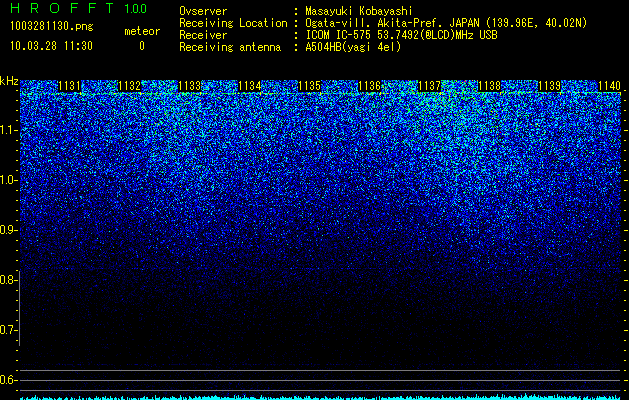Click the 1132 time marker
Screen dimensions: 629x400
click(130, 86)
